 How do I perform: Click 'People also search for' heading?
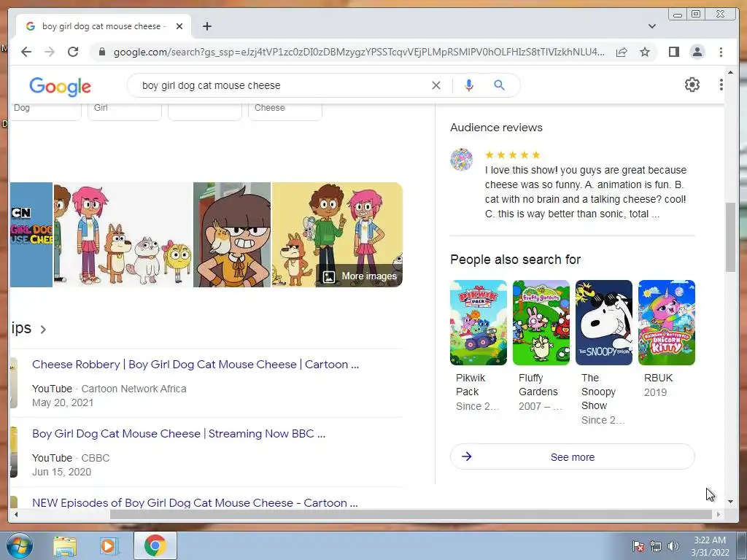[516, 260]
